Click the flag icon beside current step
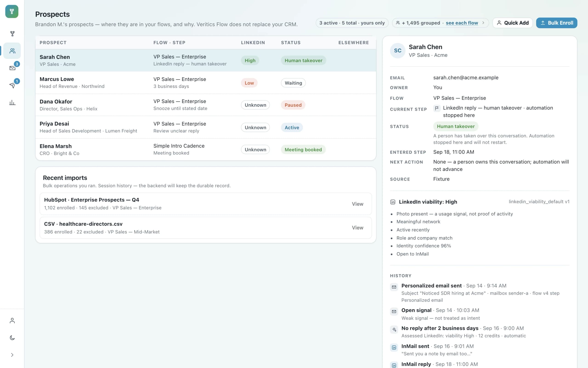 [437, 108]
